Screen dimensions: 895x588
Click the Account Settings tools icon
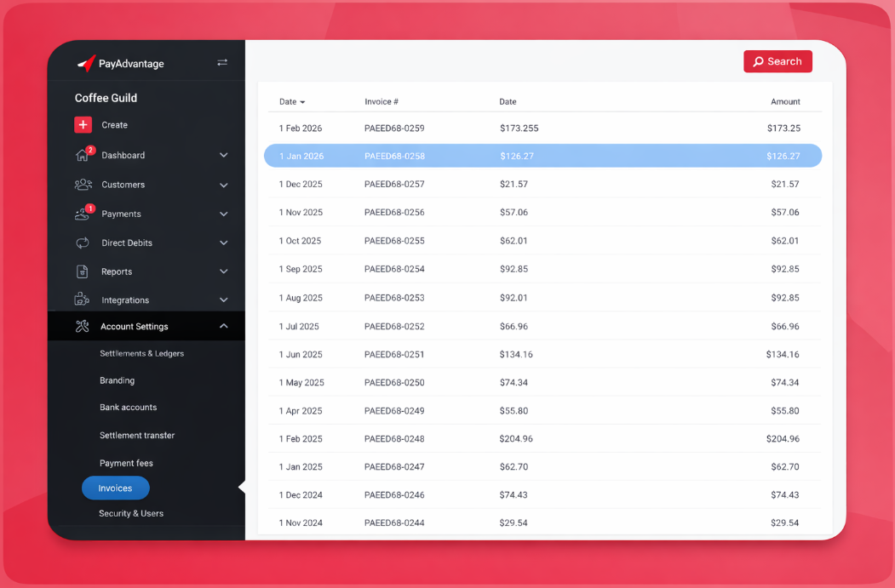[x=83, y=327]
